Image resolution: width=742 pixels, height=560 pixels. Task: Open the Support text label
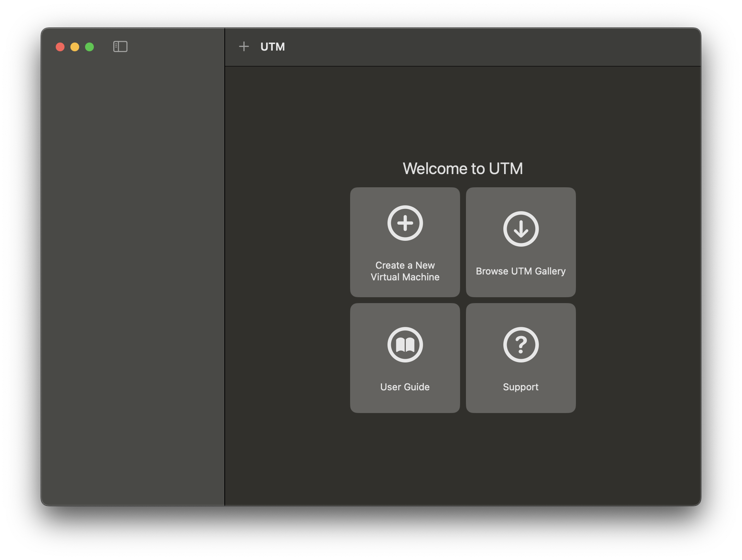click(521, 387)
